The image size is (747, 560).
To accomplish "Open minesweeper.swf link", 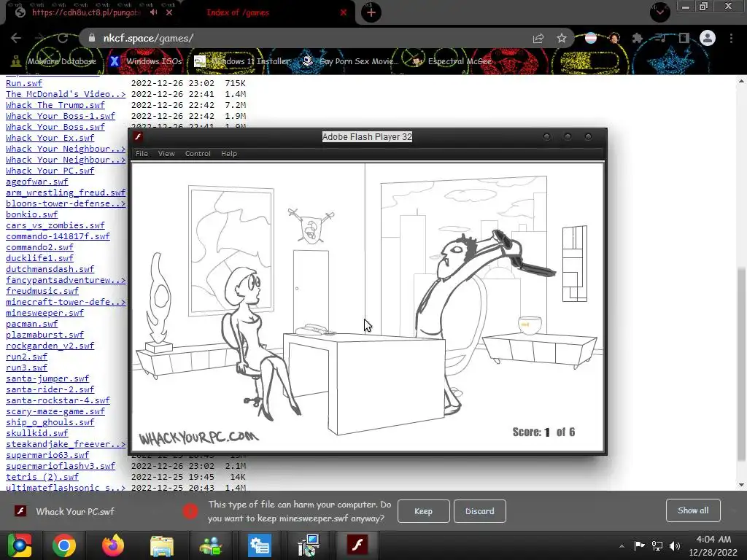I will tap(44, 313).
